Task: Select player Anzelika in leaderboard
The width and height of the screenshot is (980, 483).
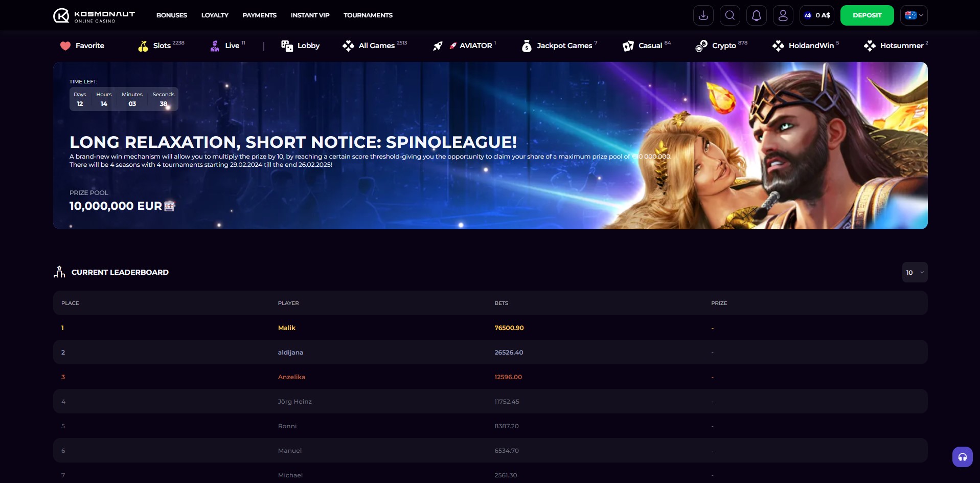Action: pyautogui.click(x=291, y=377)
